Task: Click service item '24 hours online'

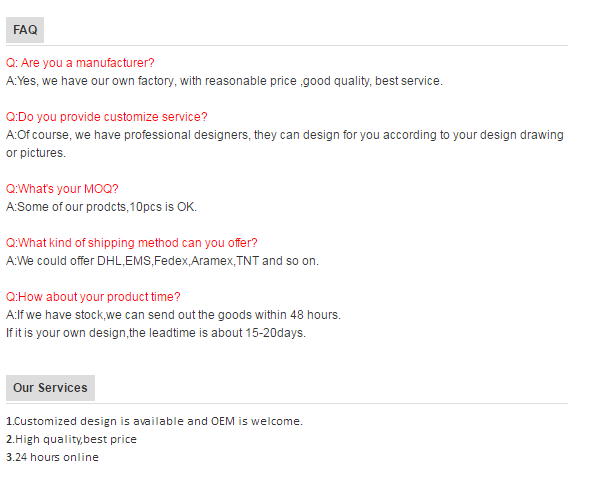Action: [52, 457]
